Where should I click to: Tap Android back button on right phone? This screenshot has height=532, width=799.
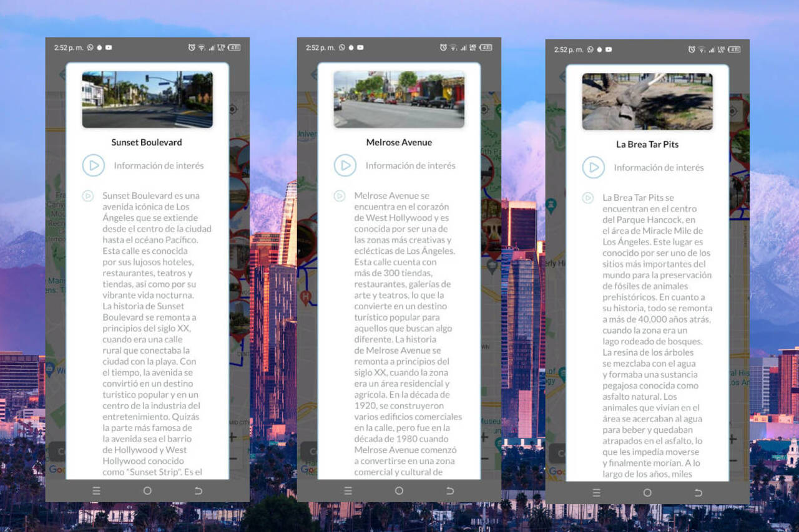pyautogui.click(x=699, y=493)
